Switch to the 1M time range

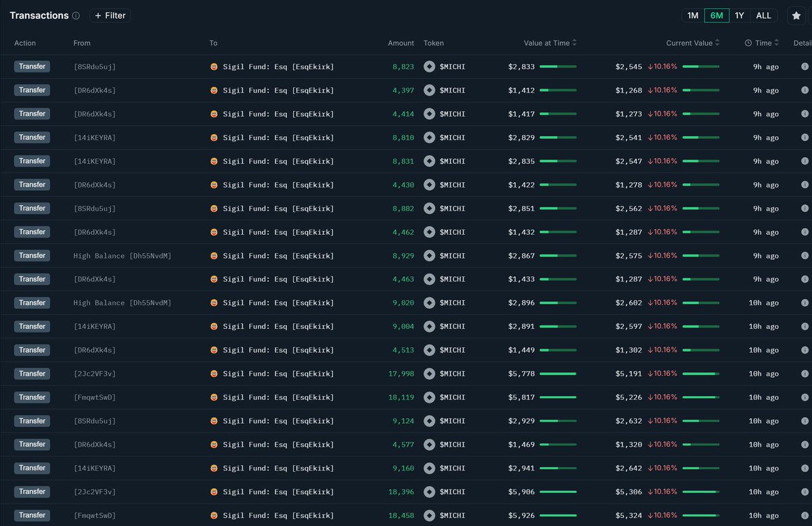pyautogui.click(x=693, y=16)
